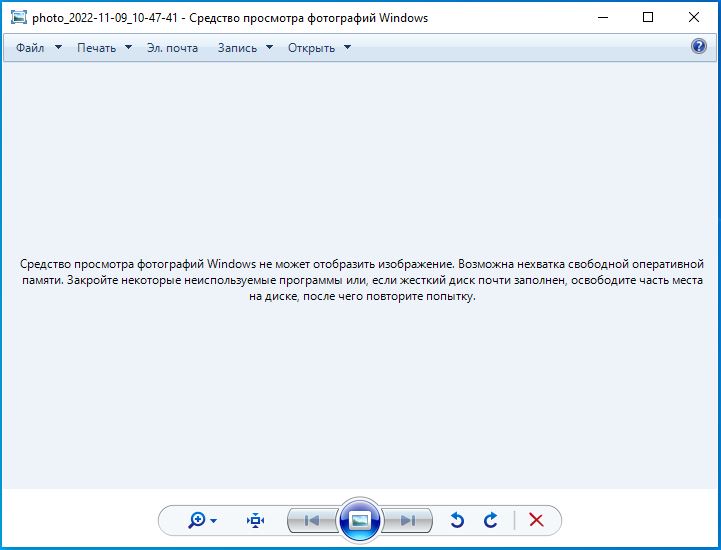The height and width of the screenshot is (550, 721).
Task: Expand the zoom magnifier dropdown arrow
Action: (x=213, y=521)
